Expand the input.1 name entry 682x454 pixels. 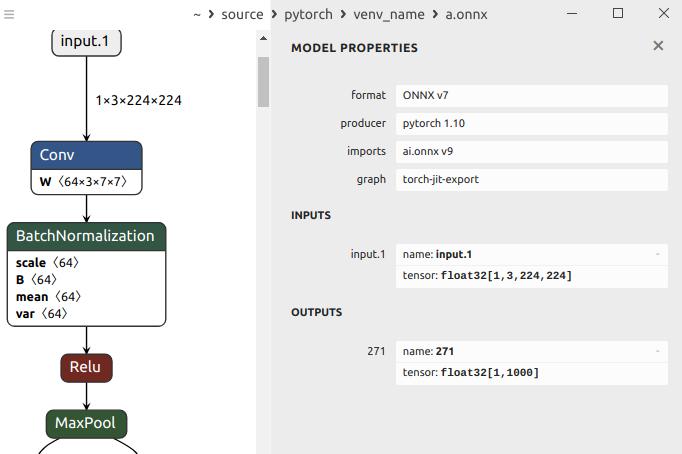pyautogui.click(x=657, y=255)
